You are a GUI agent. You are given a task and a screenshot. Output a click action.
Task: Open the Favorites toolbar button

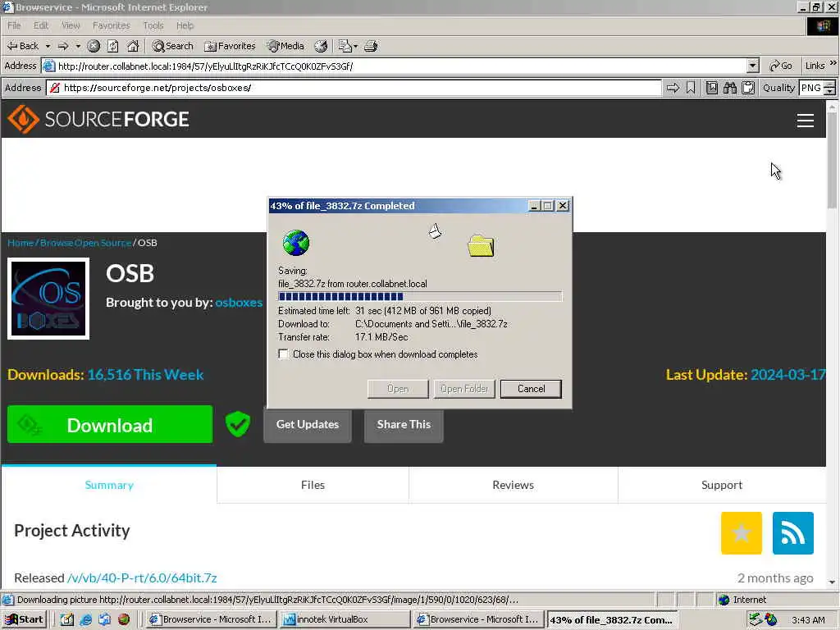(x=231, y=46)
